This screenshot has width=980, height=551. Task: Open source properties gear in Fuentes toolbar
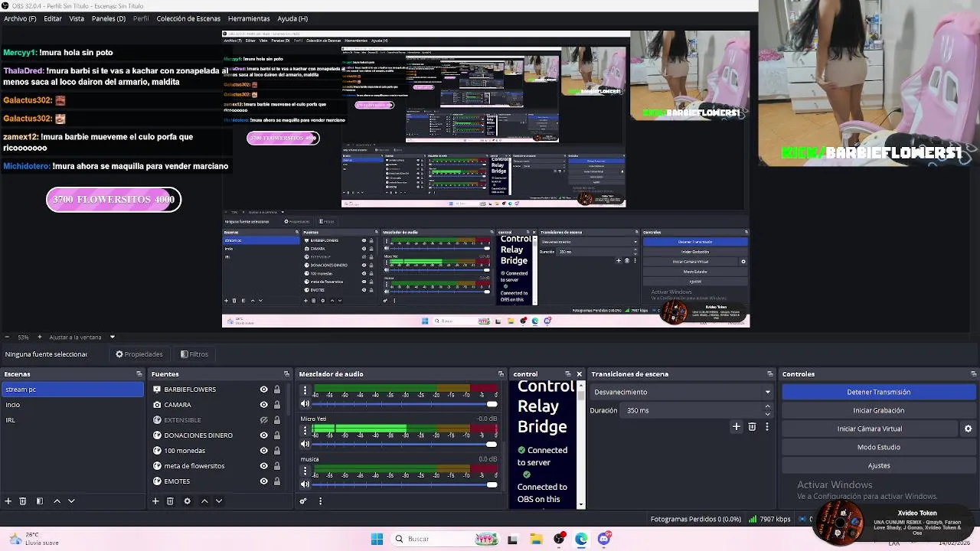point(187,500)
